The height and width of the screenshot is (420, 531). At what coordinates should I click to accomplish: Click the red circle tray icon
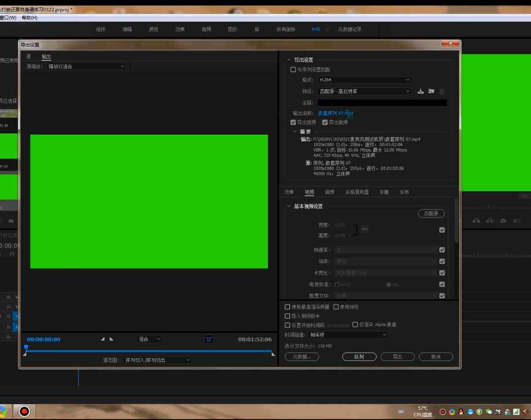tap(442, 412)
